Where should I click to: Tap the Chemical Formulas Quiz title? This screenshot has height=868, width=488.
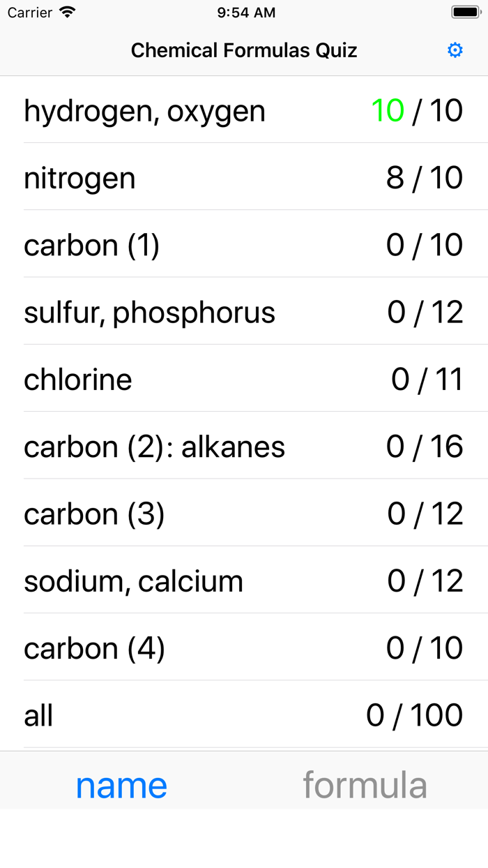pyautogui.click(x=244, y=50)
